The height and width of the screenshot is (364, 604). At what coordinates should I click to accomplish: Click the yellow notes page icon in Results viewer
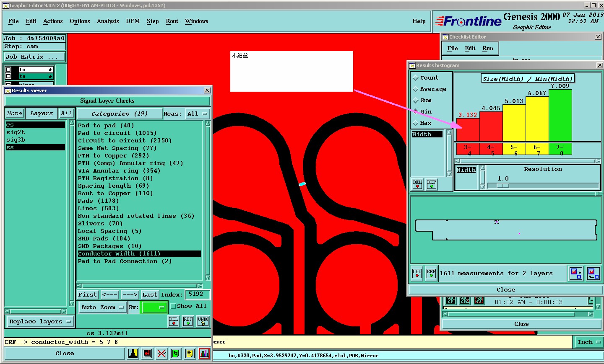tap(190, 354)
